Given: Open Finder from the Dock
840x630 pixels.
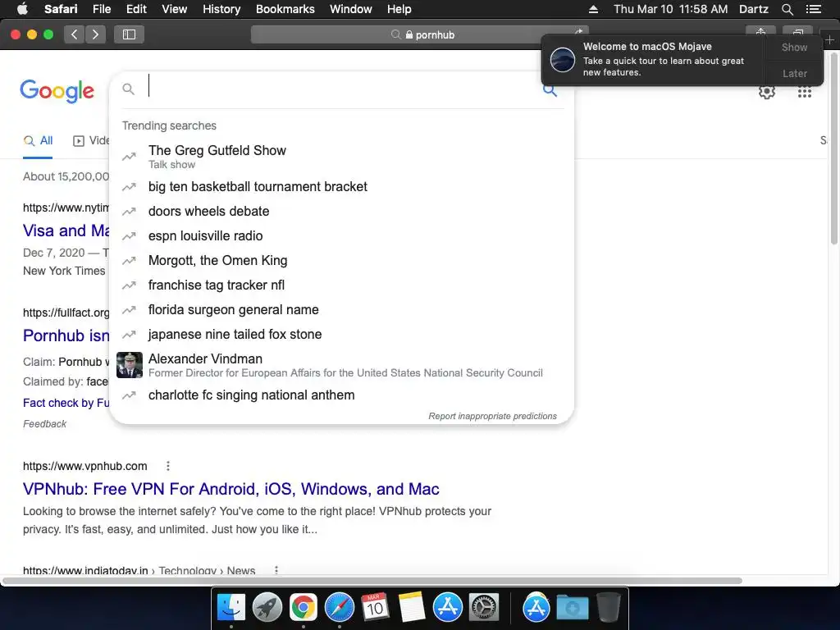Looking at the screenshot, I should click(x=231, y=608).
